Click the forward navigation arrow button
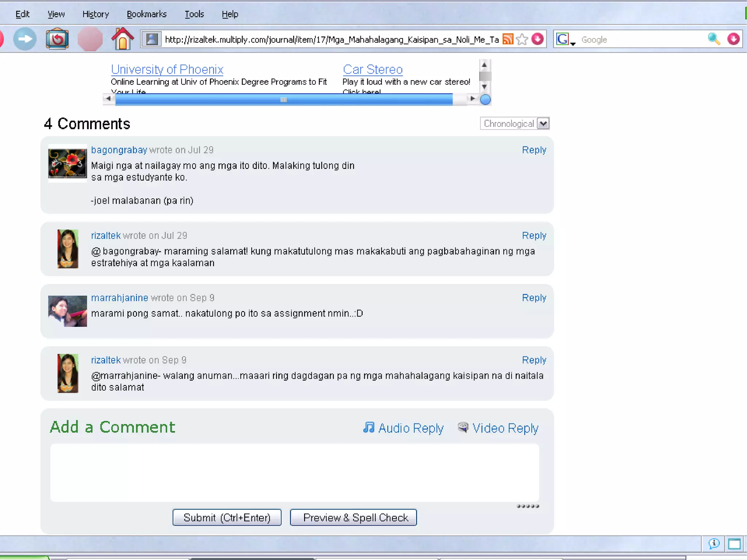 click(25, 39)
